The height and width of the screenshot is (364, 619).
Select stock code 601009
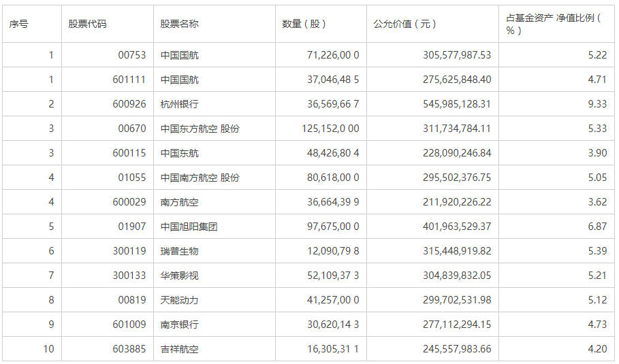pos(129,325)
